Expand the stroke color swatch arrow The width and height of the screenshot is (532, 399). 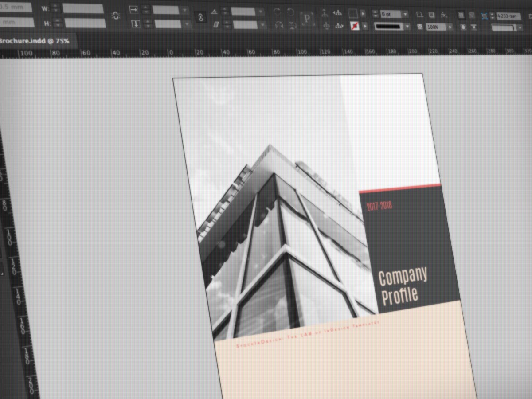(x=365, y=27)
